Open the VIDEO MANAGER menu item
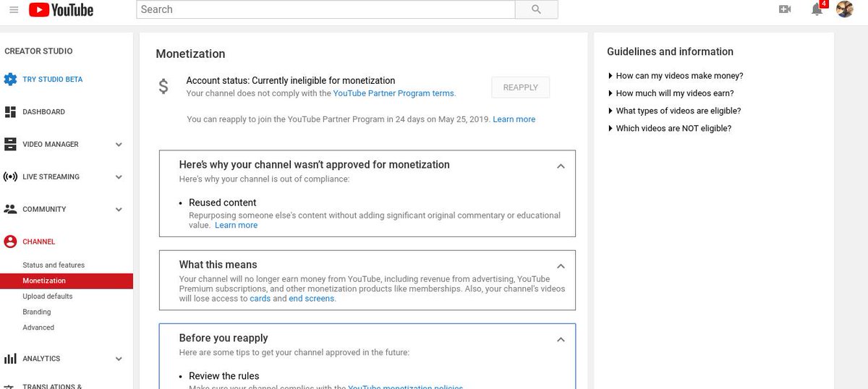 [x=51, y=145]
